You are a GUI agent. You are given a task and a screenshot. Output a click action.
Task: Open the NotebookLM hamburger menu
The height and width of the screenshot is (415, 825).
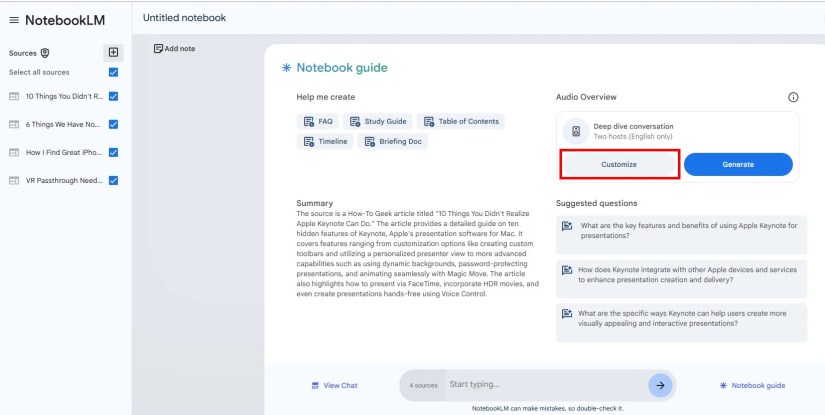[14, 21]
